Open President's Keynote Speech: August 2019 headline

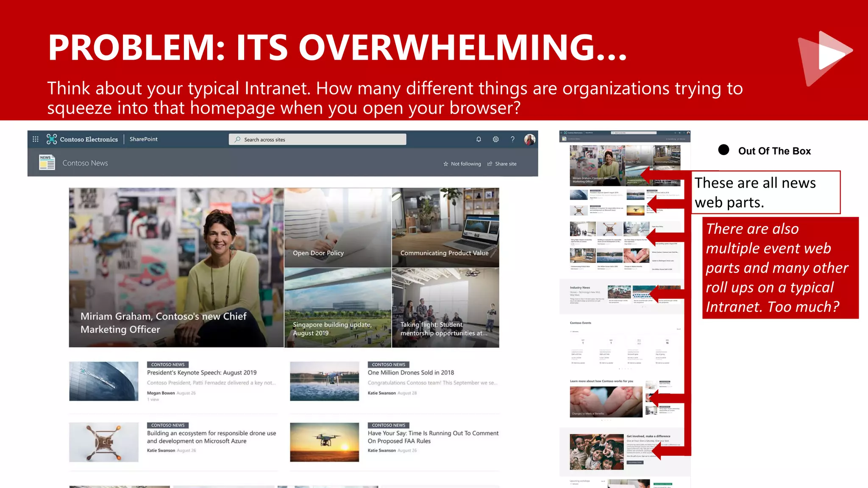click(x=202, y=373)
